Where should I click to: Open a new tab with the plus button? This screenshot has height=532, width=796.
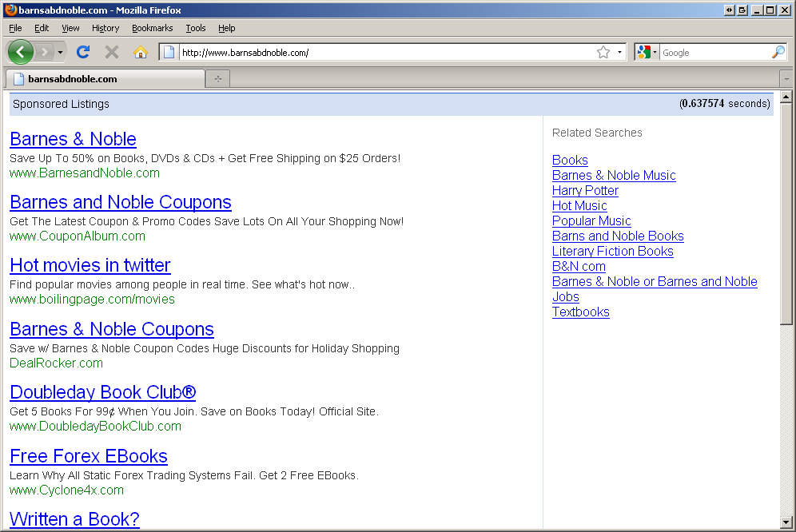218,79
